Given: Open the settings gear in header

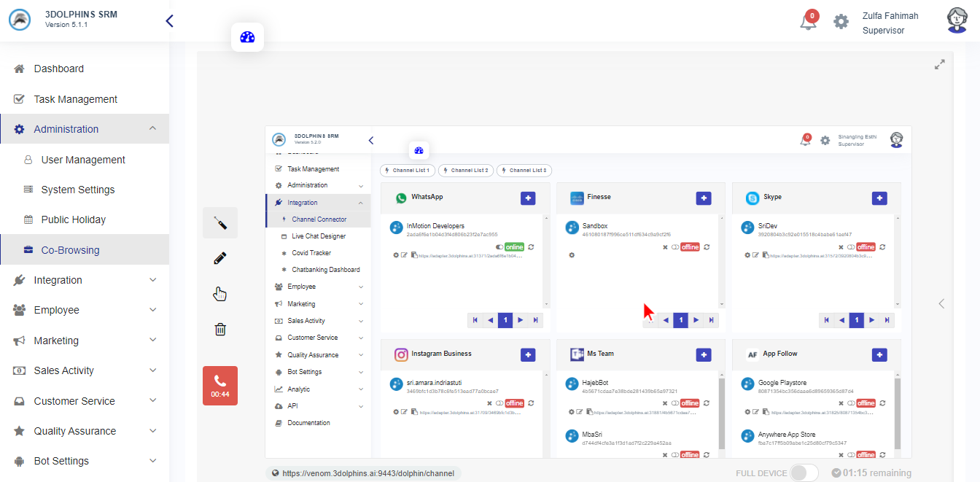Looking at the screenshot, I should tap(841, 21).
